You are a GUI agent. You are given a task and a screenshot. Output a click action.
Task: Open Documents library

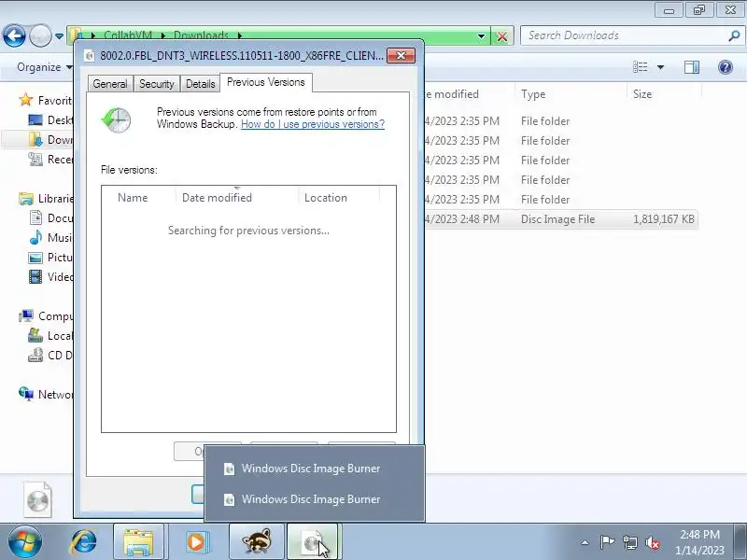click(50, 218)
